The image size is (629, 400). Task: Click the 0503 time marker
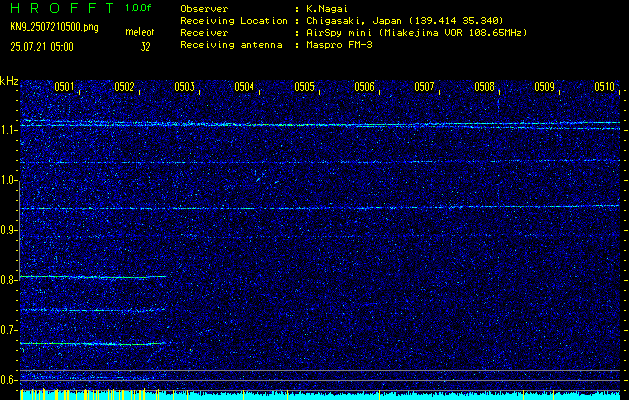click(x=185, y=87)
